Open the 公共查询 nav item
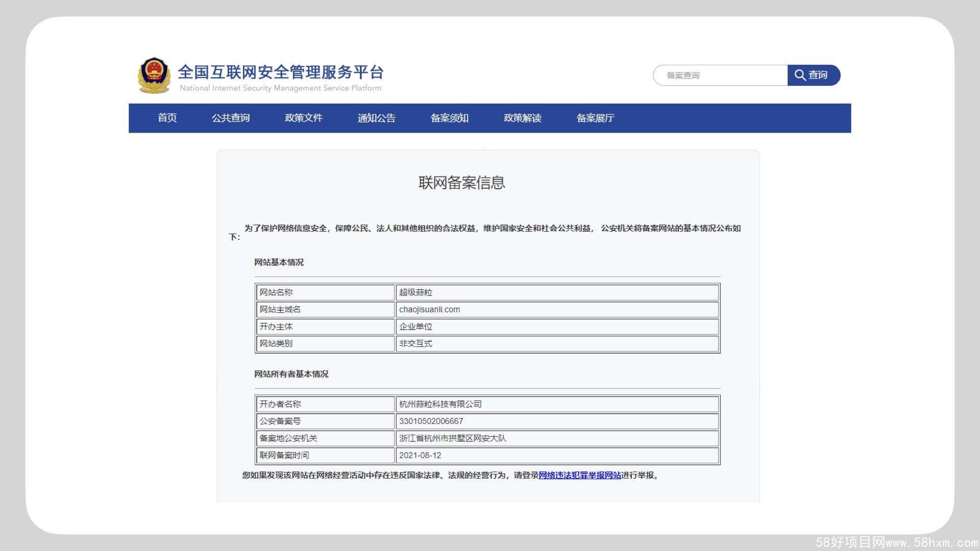This screenshot has width=980, height=551. click(x=231, y=118)
